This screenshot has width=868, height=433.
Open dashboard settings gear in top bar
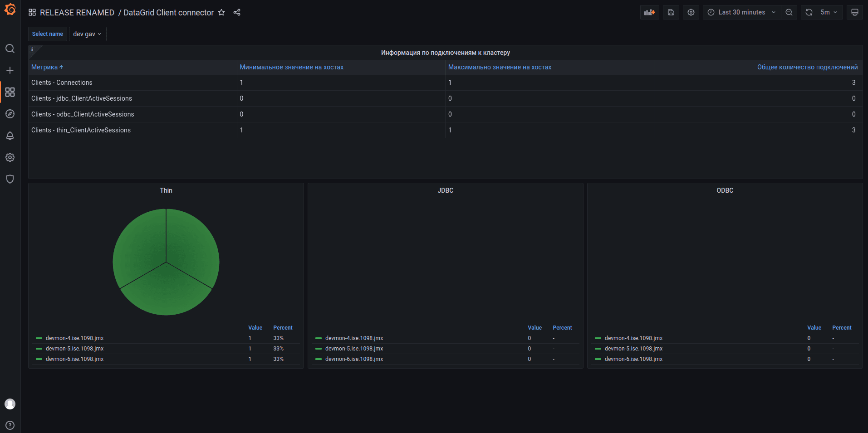tap(691, 12)
